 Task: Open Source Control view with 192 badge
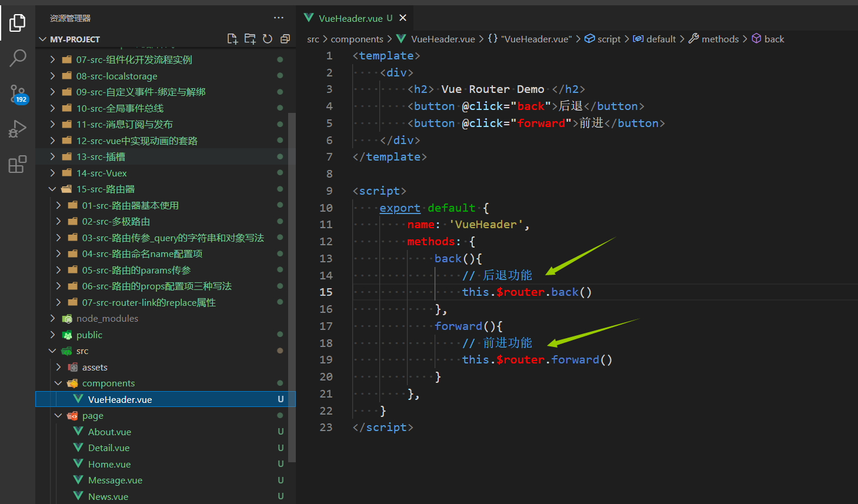pyautogui.click(x=18, y=94)
